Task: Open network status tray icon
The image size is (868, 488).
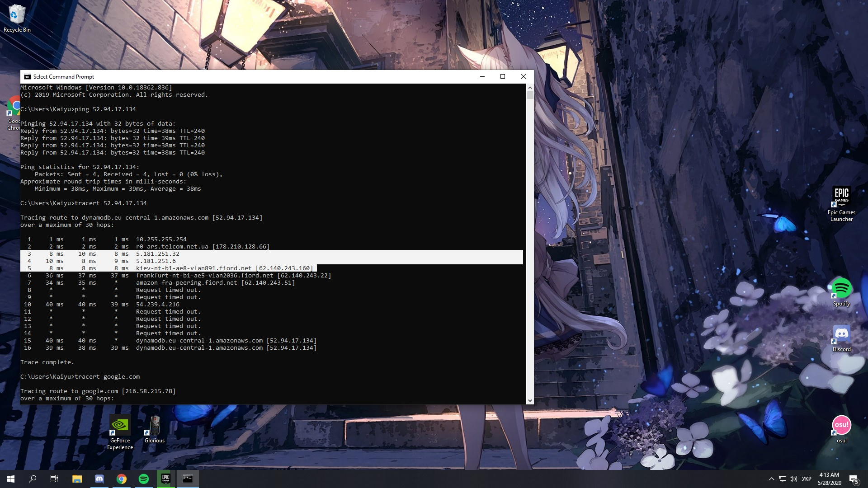Action: coord(783,479)
